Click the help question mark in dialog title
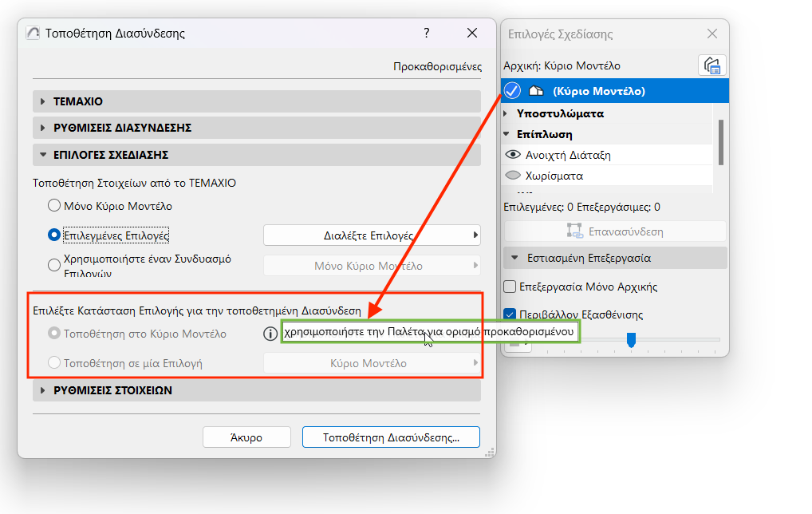Screen dimensions: 812x514 426,34
